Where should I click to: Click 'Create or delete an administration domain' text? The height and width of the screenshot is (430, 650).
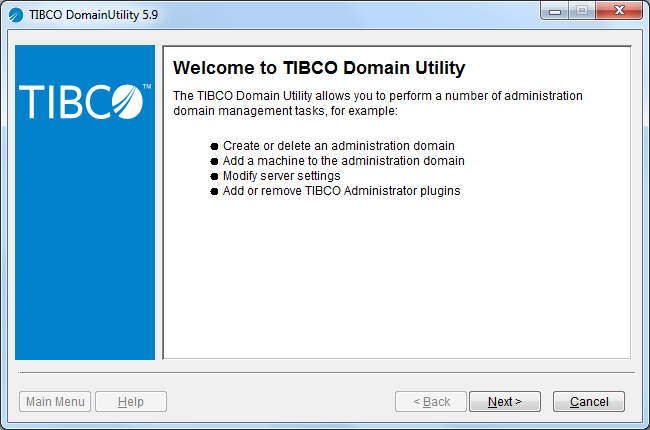click(339, 146)
